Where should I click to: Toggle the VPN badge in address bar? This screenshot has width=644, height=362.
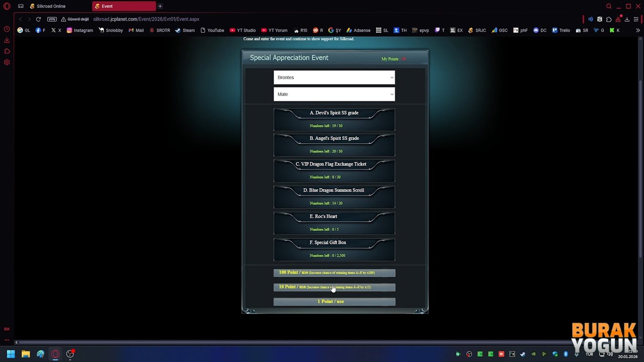pos(52,19)
